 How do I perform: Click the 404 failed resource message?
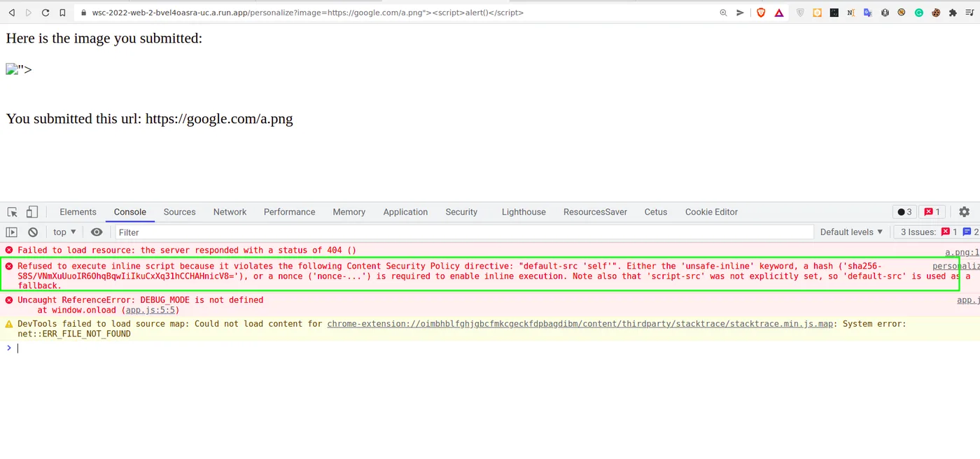[187, 250]
